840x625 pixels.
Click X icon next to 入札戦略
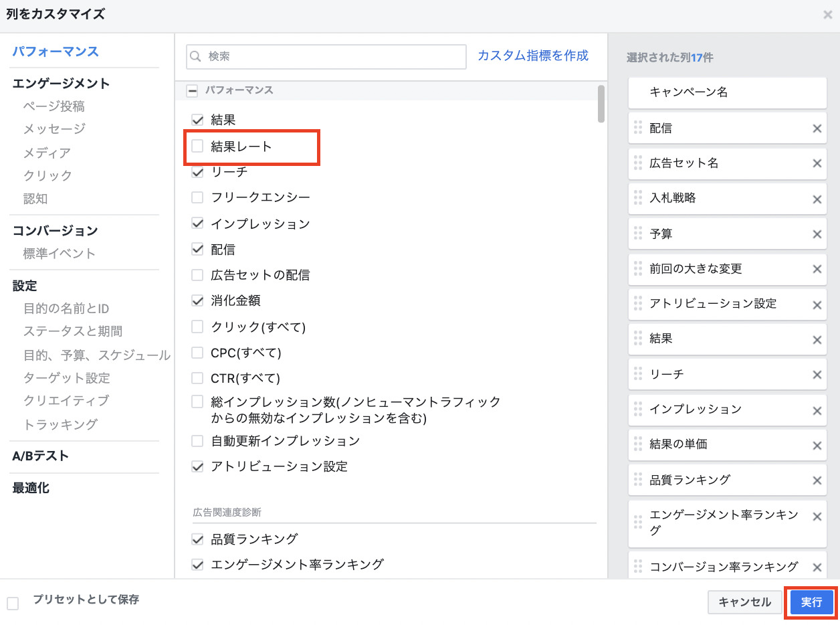(x=817, y=199)
